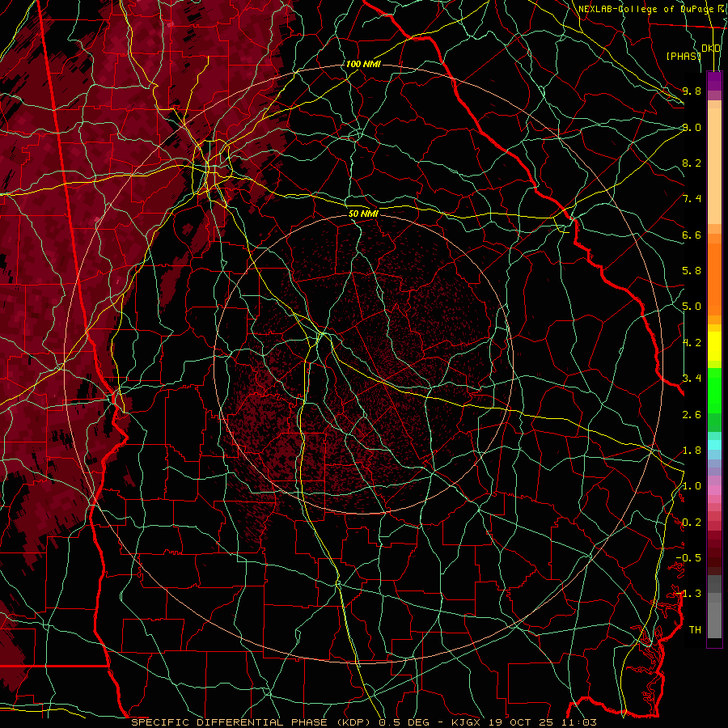The height and width of the screenshot is (728, 728).
Task: Click the TH threshold label on the scale
Action: click(695, 630)
